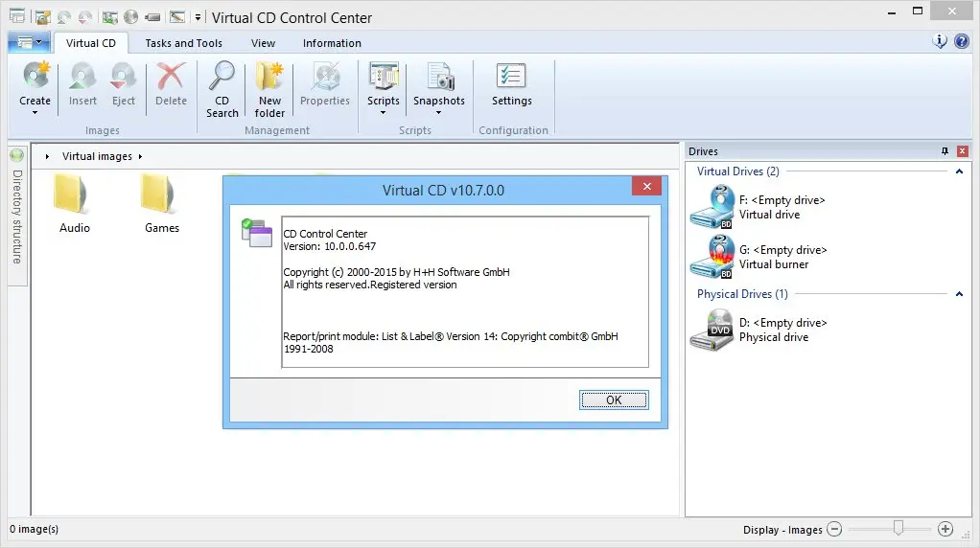This screenshot has width=980, height=548.
Task: Create a New folder
Action: click(x=269, y=89)
